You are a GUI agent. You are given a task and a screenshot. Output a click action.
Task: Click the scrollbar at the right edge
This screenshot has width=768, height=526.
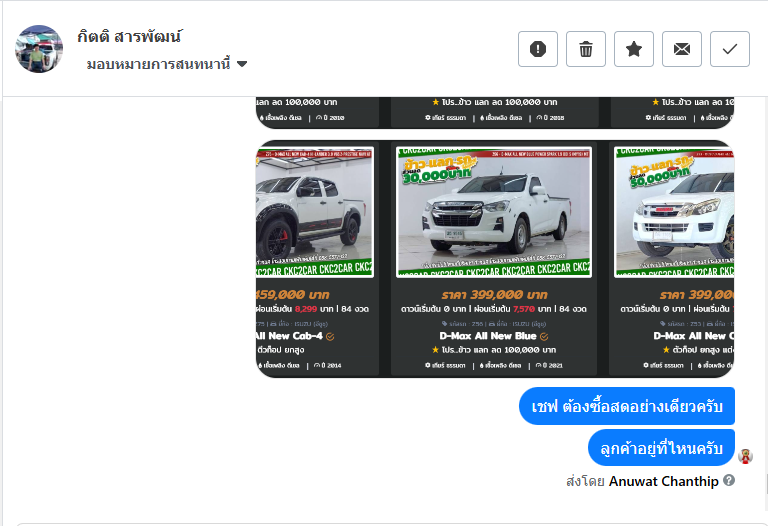click(767, 484)
